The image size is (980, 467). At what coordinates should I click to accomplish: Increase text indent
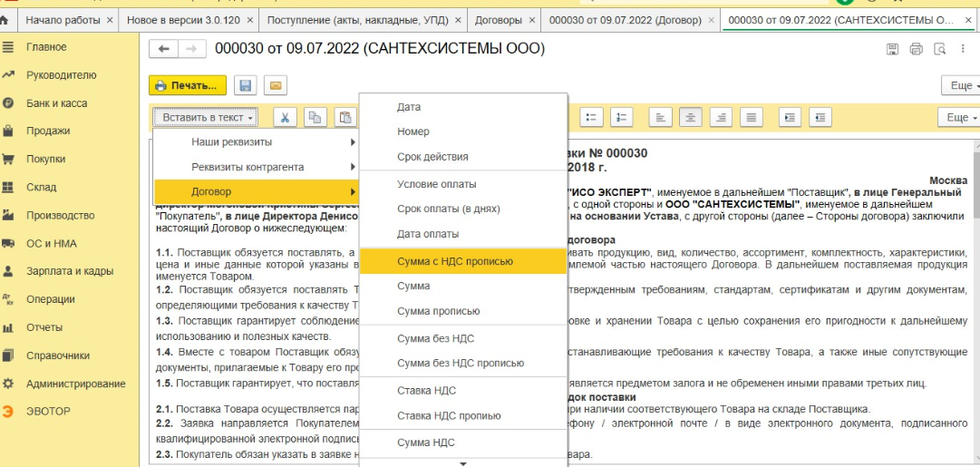(790, 117)
